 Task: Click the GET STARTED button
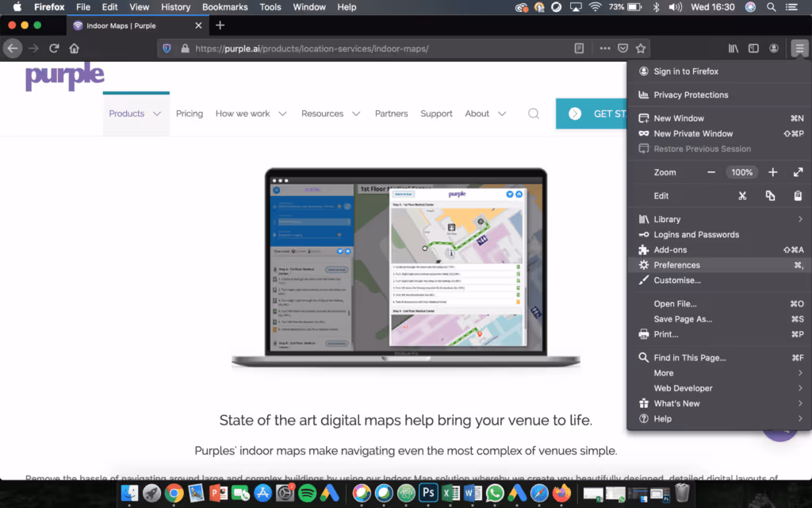pyautogui.click(x=591, y=114)
